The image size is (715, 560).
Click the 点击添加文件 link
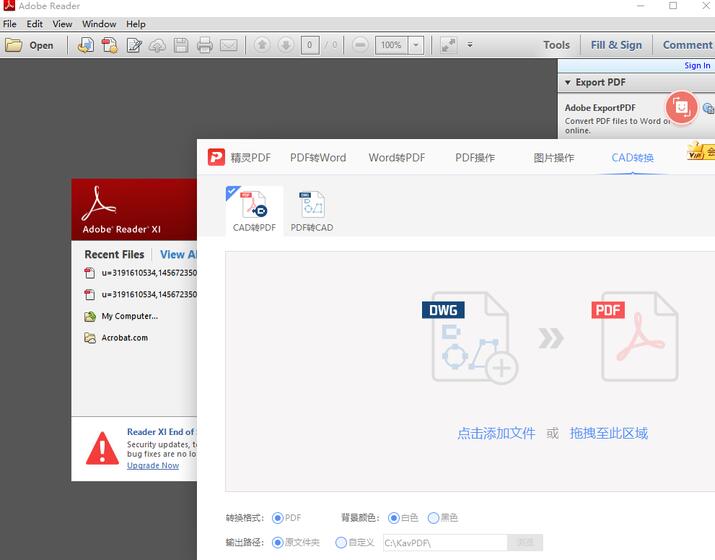pyautogui.click(x=496, y=433)
